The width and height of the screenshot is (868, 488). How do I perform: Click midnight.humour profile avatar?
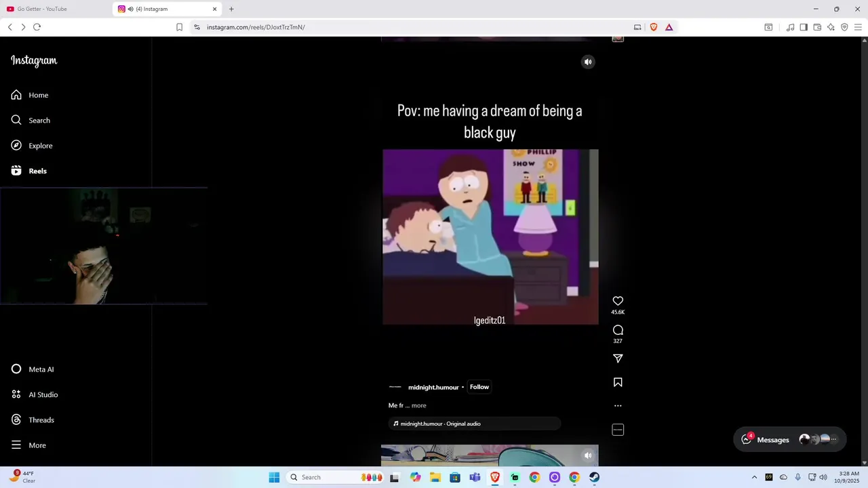pos(395,387)
